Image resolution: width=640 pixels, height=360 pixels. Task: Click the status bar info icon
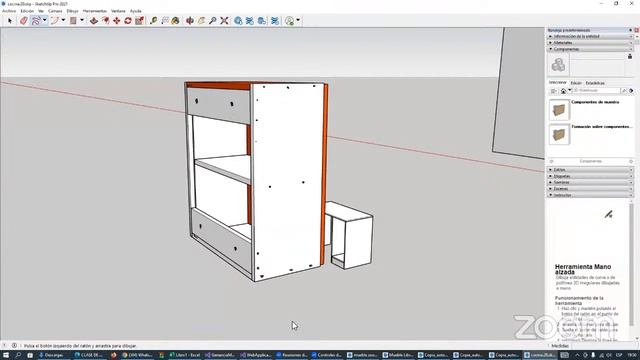[x=14, y=346]
